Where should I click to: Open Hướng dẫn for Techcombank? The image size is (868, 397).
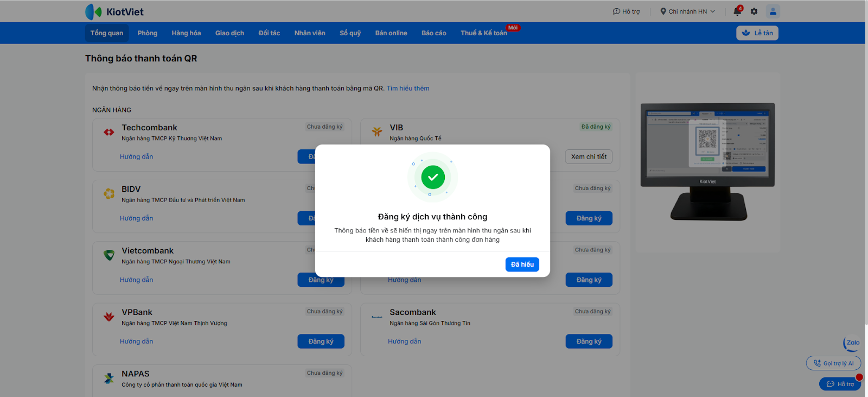coord(136,157)
